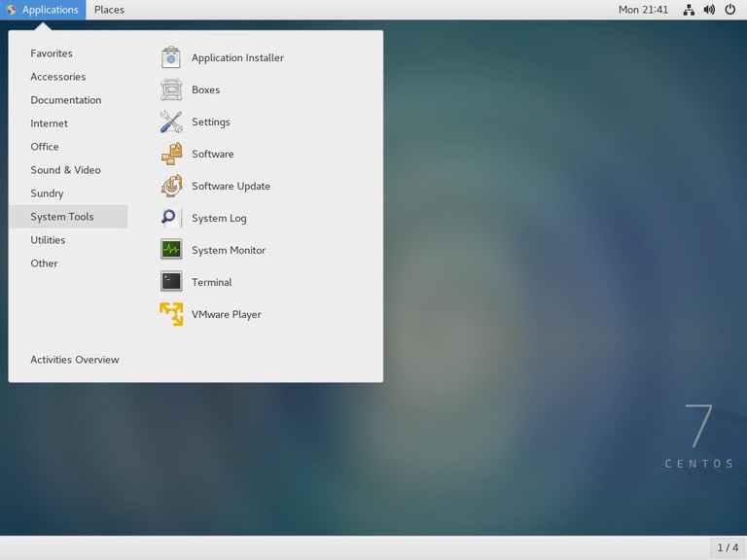Open Application Installer icon

coord(171,57)
